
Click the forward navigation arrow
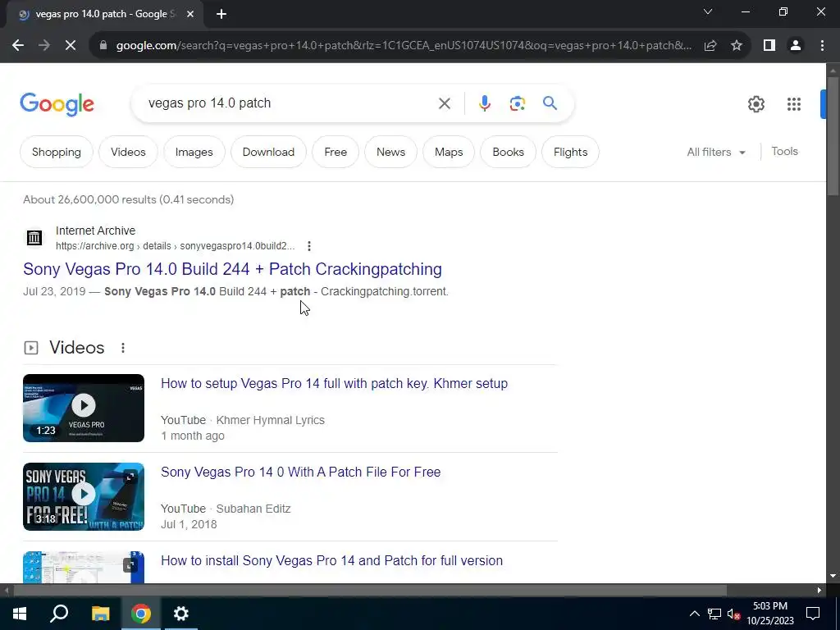point(44,46)
